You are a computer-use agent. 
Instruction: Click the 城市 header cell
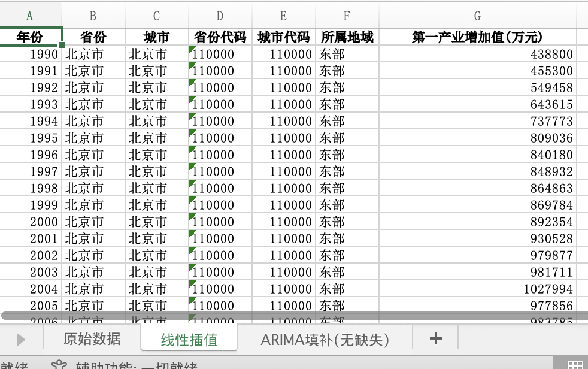click(157, 37)
